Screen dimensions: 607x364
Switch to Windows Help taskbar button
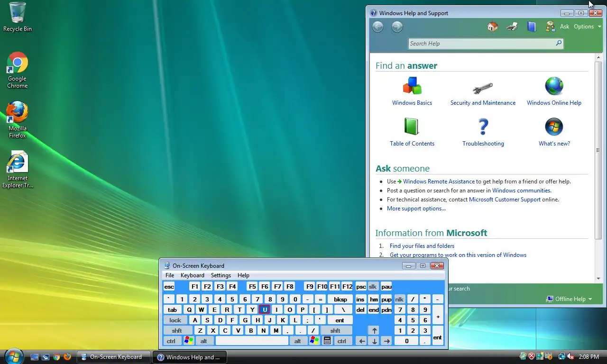point(190,357)
